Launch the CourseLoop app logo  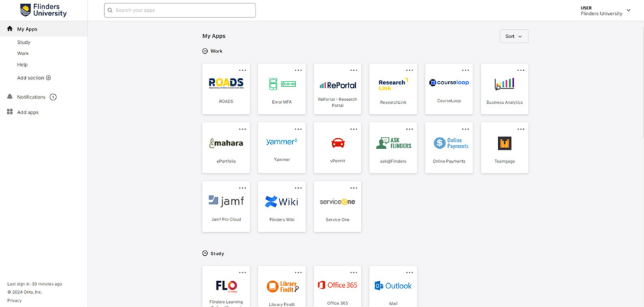pyautogui.click(x=449, y=82)
